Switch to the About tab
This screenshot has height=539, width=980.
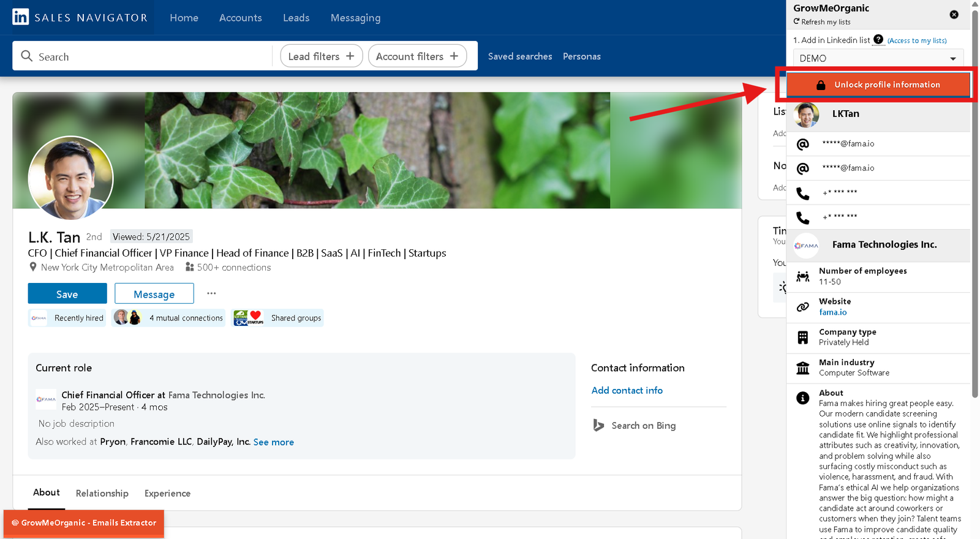47,492
